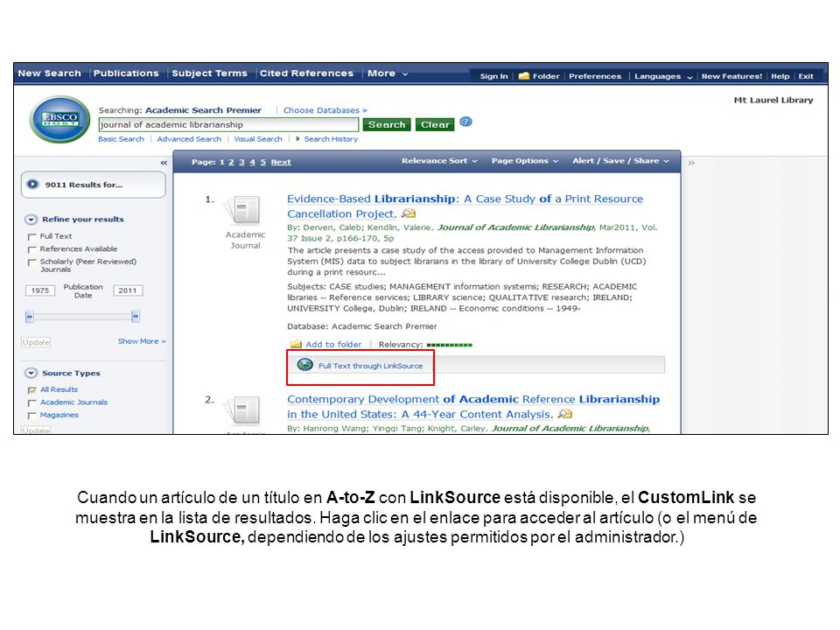Screen dimensions: 840x630
Task: Click the Add to folder icon
Action: click(296, 345)
